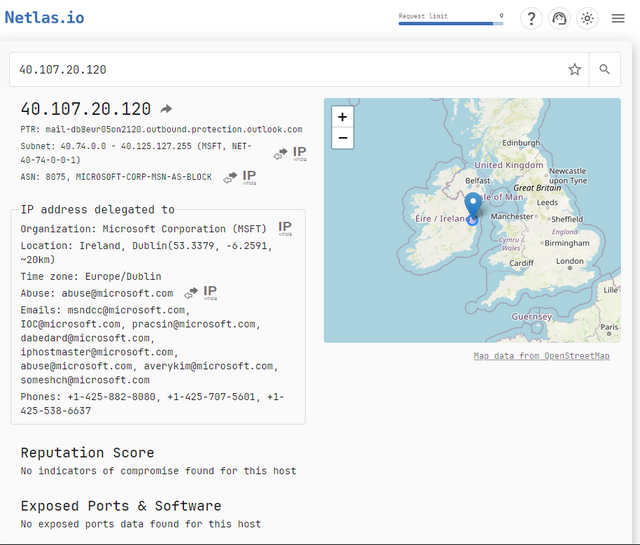
Task: Click IP address delegated to heading
Action: pos(98,210)
